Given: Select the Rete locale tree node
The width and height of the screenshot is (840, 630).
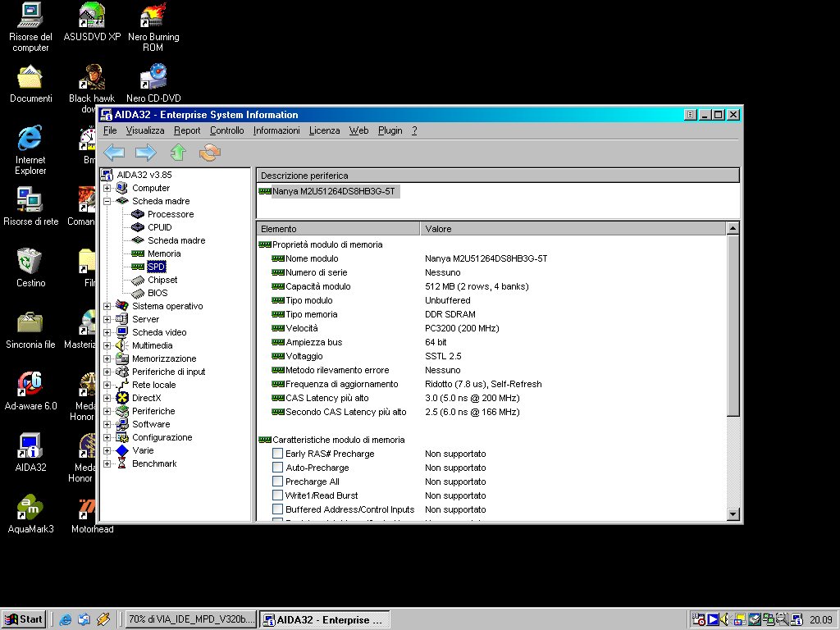Looking at the screenshot, I should [153, 386].
